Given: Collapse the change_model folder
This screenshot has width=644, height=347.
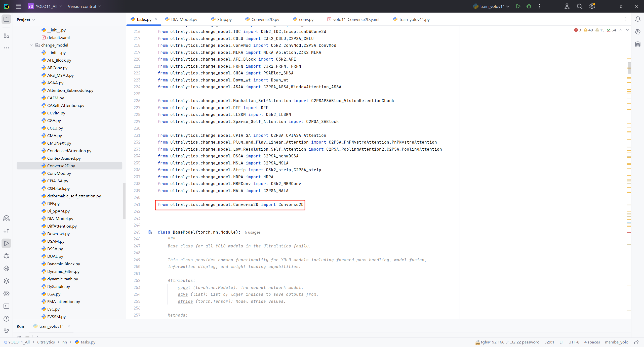Looking at the screenshot, I should point(31,45).
